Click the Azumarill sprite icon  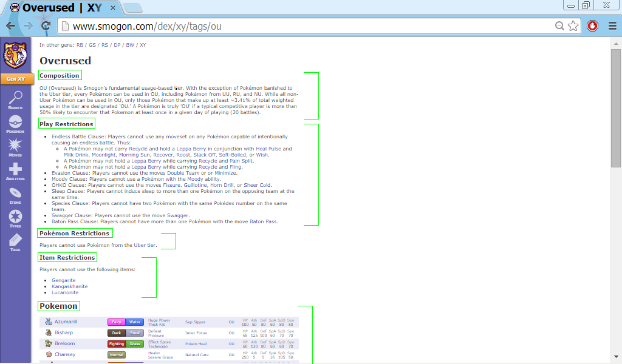click(49, 322)
